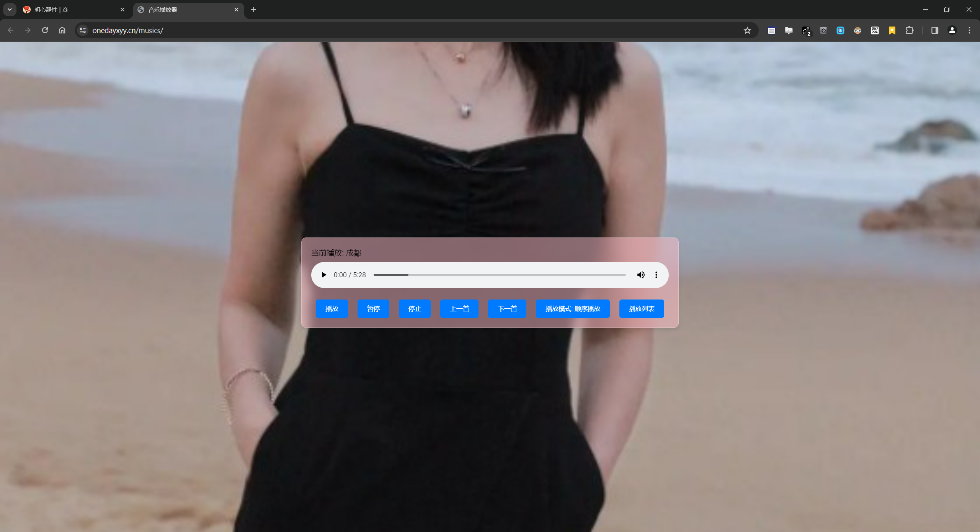Bookmark this page with the star icon
This screenshot has height=532, width=980.
(x=747, y=30)
